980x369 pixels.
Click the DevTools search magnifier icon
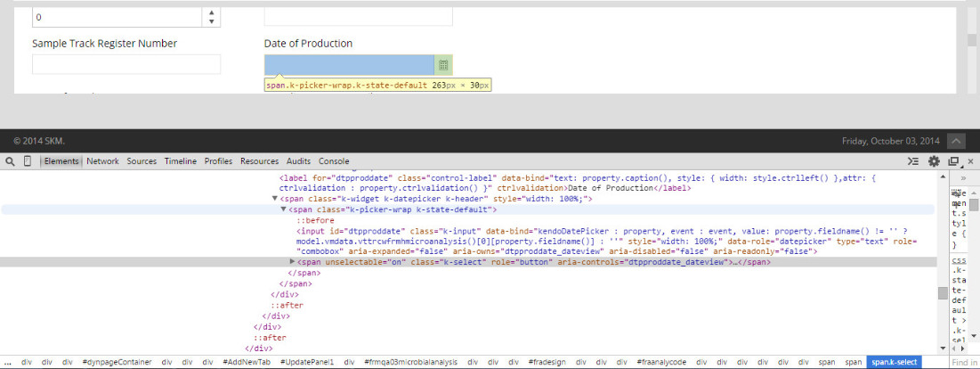pos(10,161)
